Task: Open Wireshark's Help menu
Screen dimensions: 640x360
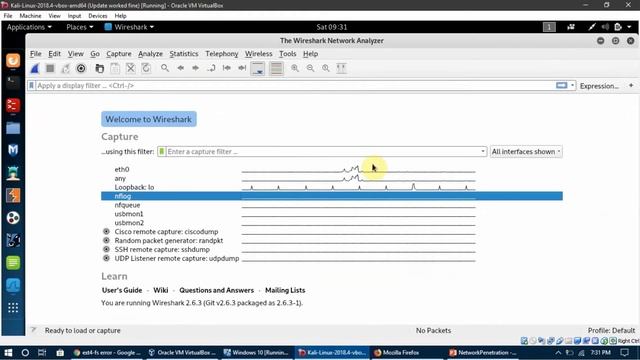Action: click(310, 54)
